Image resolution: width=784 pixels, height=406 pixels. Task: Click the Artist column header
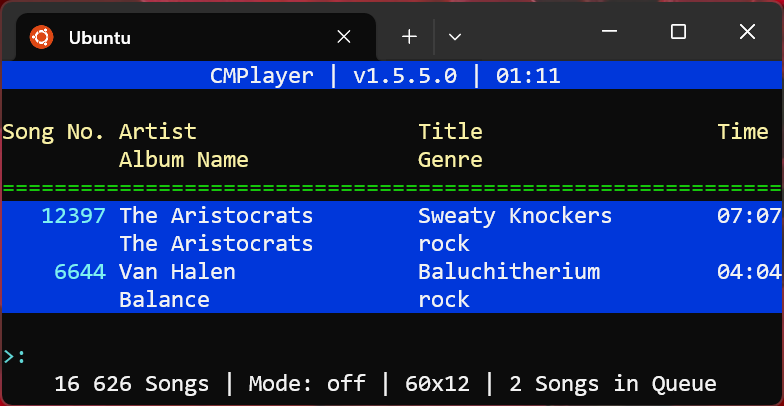coord(158,132)
